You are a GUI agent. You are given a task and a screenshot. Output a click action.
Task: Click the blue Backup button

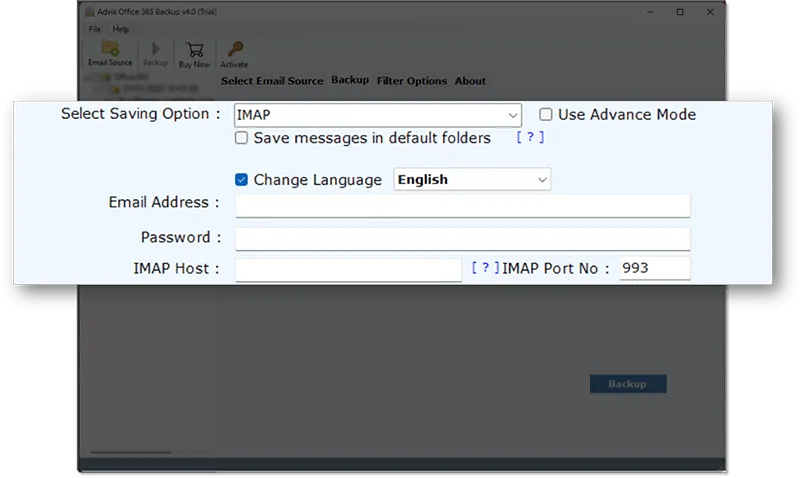[628, 384]
